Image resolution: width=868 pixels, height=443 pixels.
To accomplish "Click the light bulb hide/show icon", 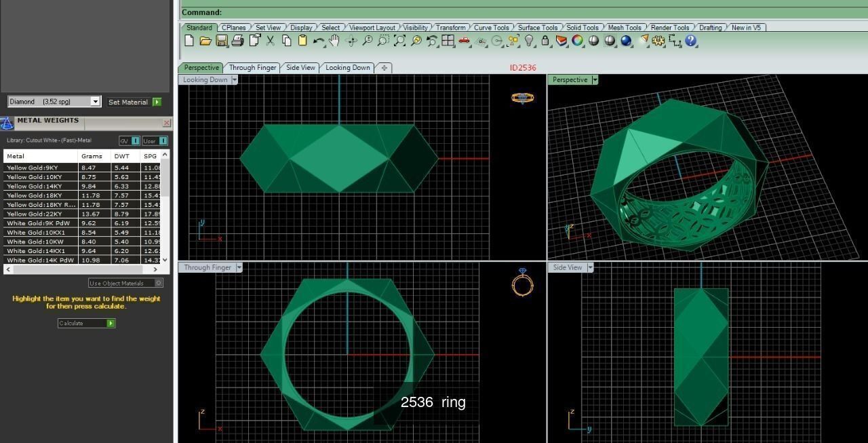I will tap(530, 41).
